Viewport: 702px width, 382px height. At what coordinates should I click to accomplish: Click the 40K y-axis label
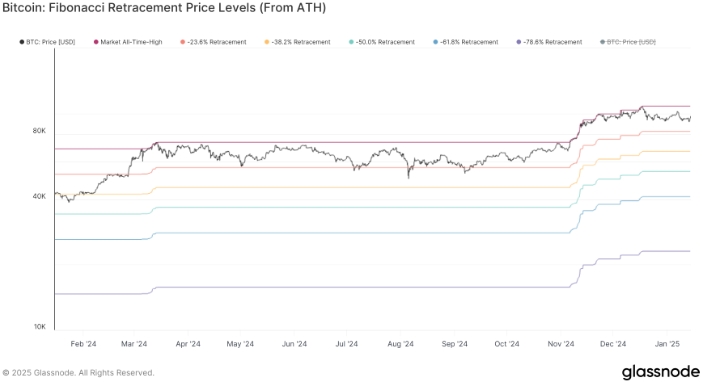[x=39, y=196]
